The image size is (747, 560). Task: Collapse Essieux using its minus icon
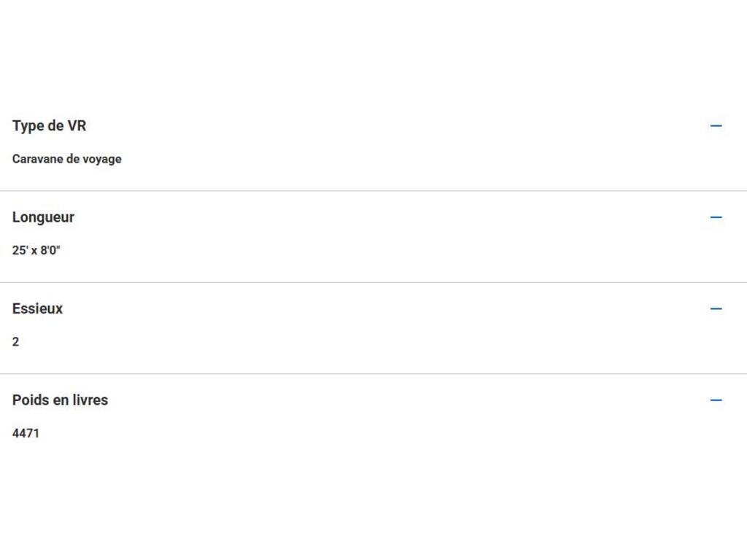point(716,308)
